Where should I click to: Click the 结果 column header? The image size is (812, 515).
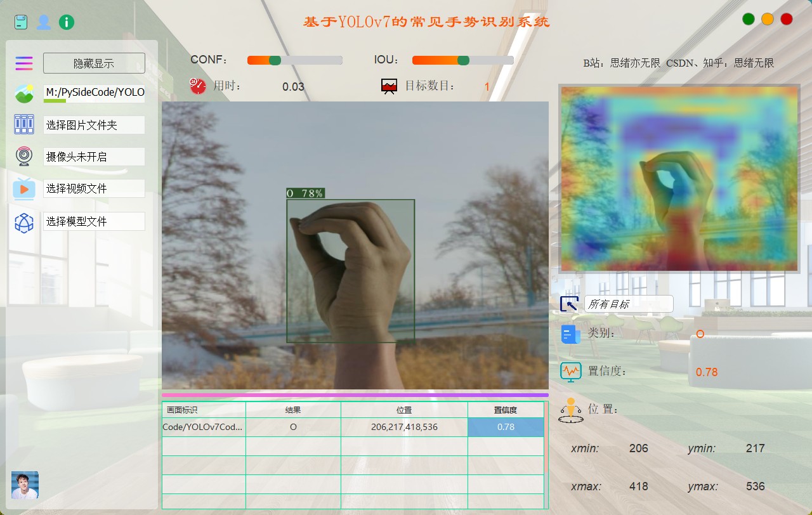coord(293,410)
